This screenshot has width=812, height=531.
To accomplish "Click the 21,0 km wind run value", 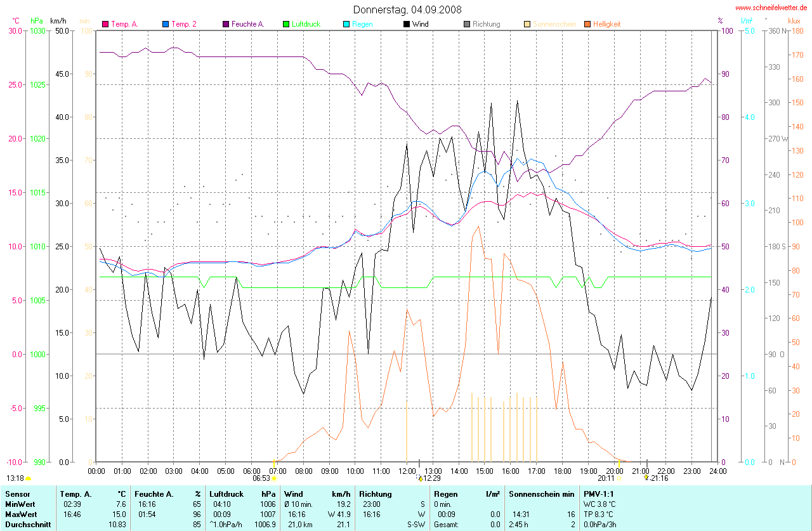I will click(x=301, y=525).
